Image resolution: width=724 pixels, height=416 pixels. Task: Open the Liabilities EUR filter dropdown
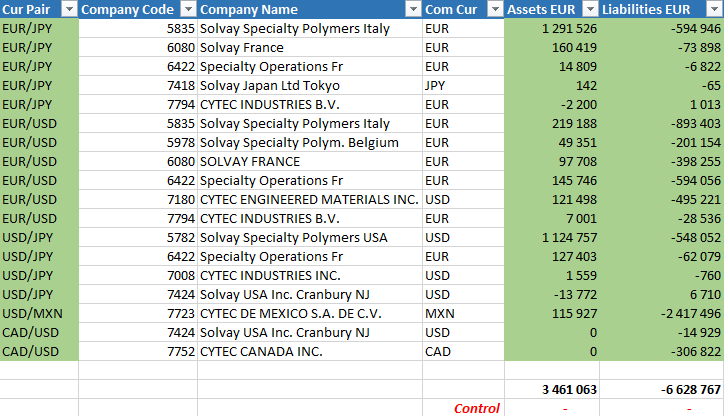(x=714, y=9)
